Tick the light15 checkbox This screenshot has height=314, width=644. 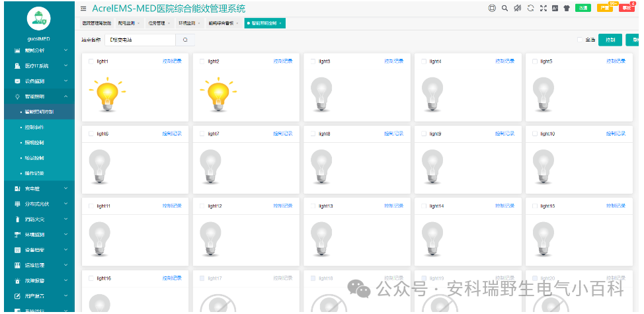(x=535, y=206)
